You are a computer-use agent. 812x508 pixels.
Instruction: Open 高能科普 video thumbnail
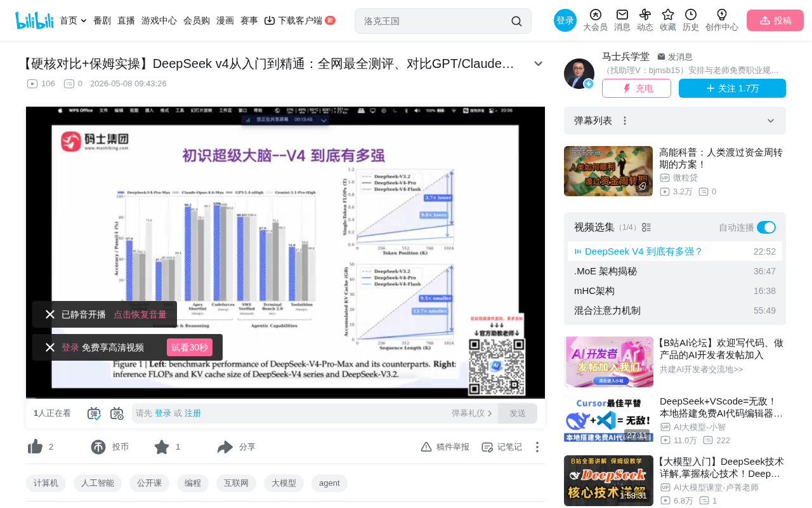click(608, 171)
